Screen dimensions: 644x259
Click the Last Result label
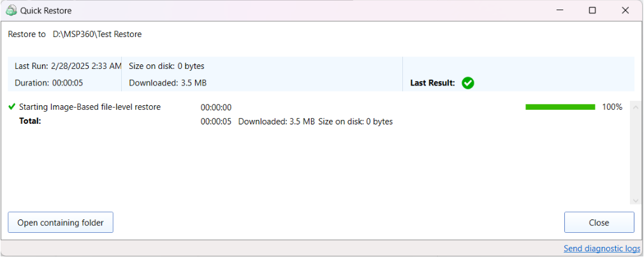tap(432, 83)
